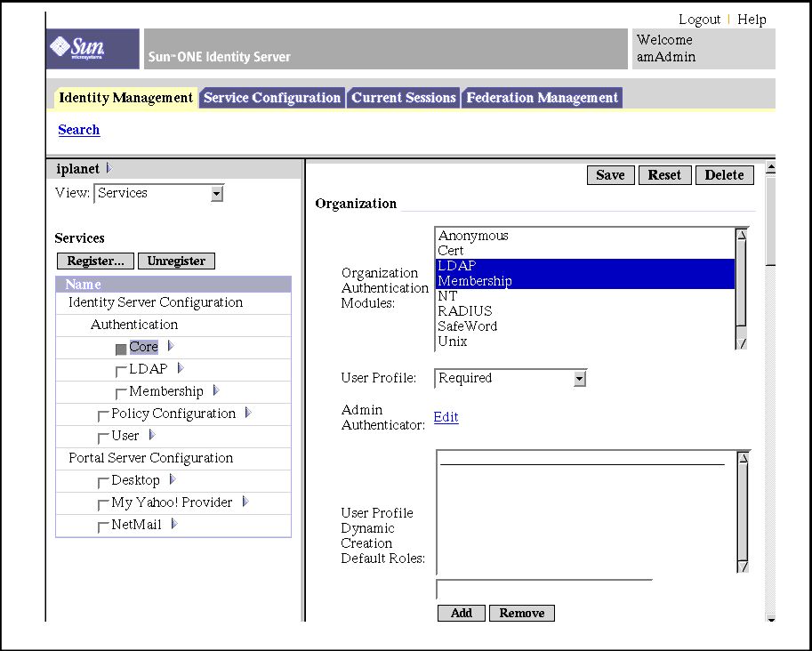Select Cert in the authentication modules list

(585, 251)
